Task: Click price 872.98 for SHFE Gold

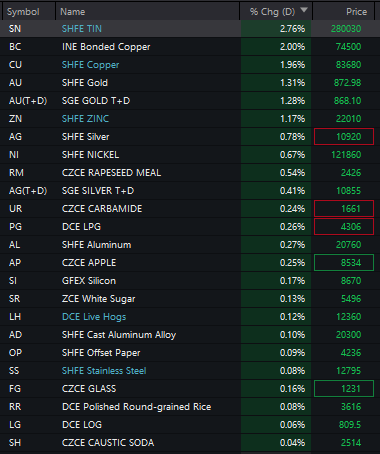Action: point(347,83)
